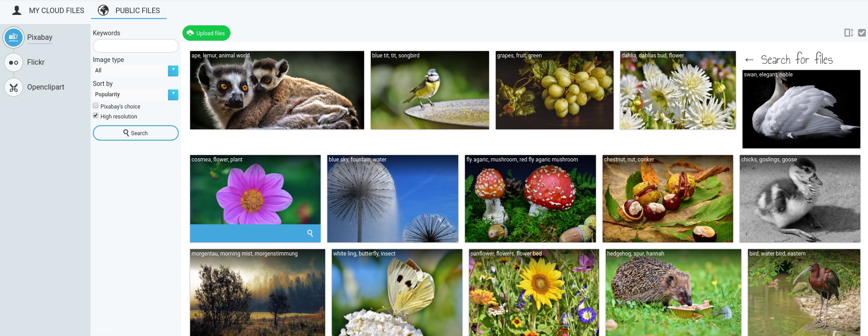Select the fly agaric mushroom image

pos(530,199)
